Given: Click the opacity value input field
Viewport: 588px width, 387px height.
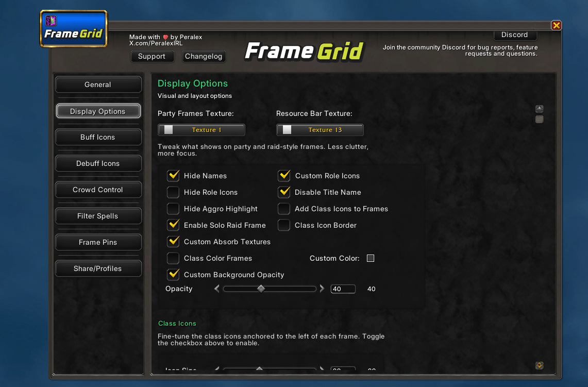Looking at the screenshot, I should 343,289.
